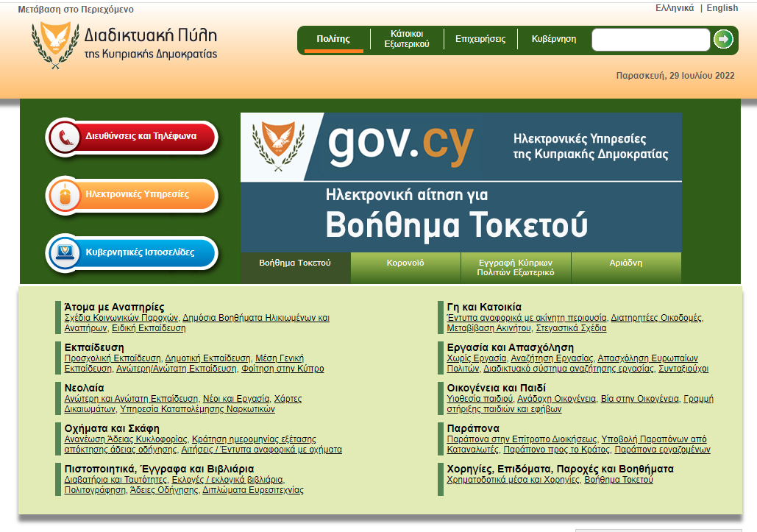Open Δημοτική Εκπαίδευση link
Screen dimensions: 757x532
[208, 358]
